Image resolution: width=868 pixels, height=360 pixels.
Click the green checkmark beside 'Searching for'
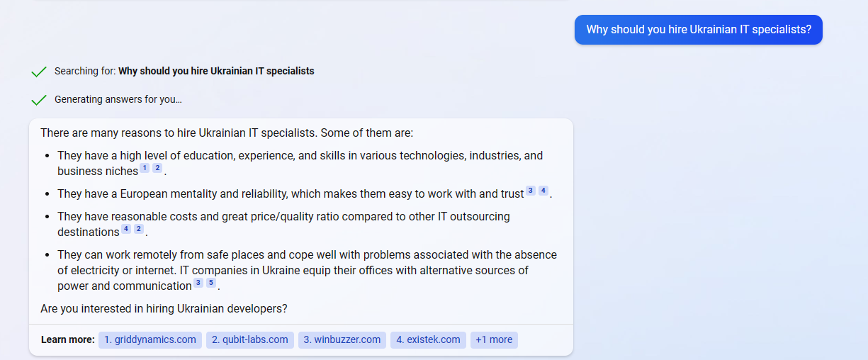point(39,72)
